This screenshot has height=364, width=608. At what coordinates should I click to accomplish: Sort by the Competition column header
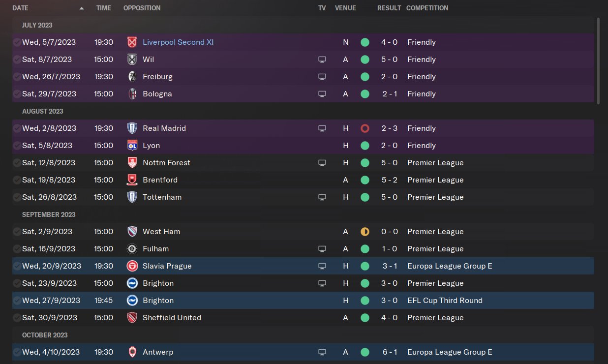coord(427,8)
